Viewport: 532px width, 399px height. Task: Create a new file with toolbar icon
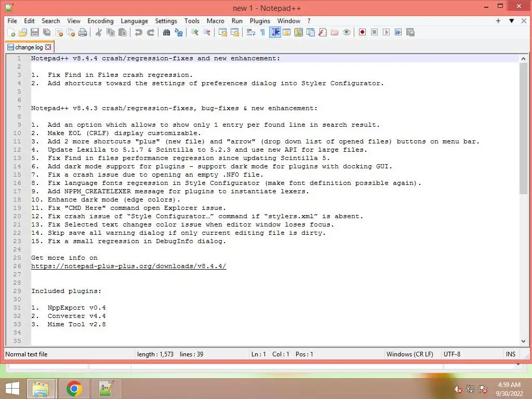(11, 32)
